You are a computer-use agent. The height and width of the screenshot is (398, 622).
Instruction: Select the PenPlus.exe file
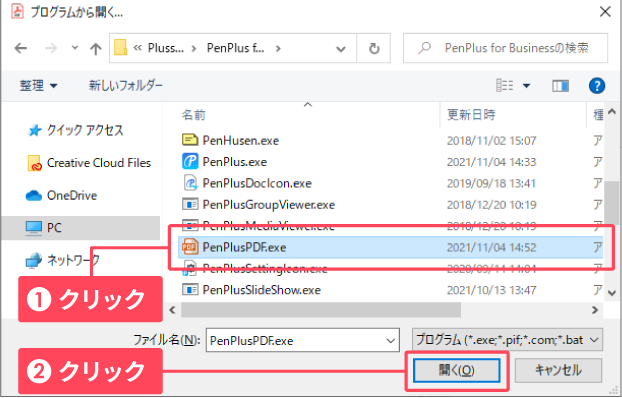click(234, 162)
